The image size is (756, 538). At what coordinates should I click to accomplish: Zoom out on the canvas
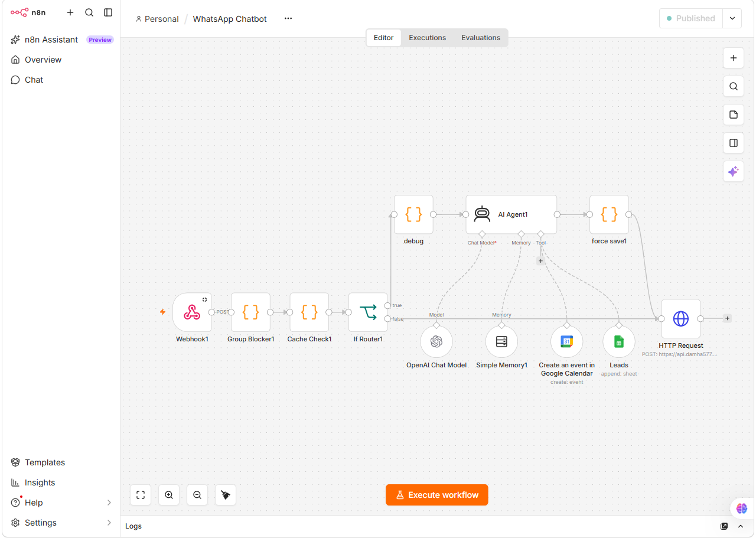point(197,495)
